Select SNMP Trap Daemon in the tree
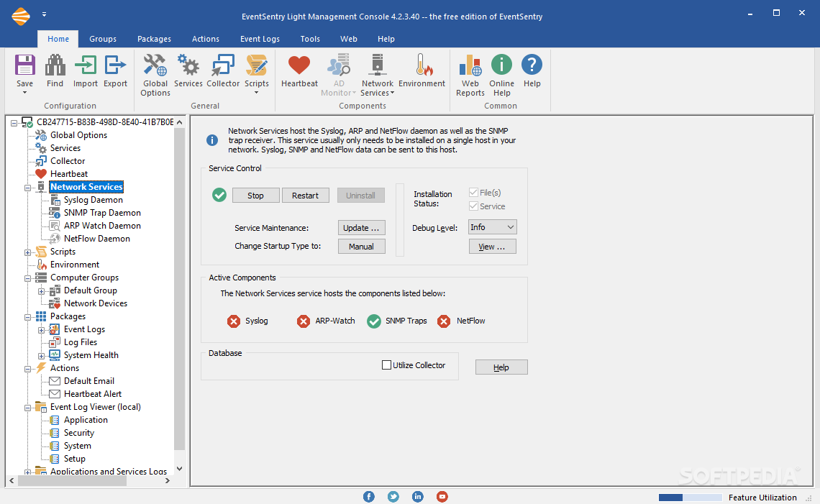The image size is (820, 504). click(x=102, y=213)
